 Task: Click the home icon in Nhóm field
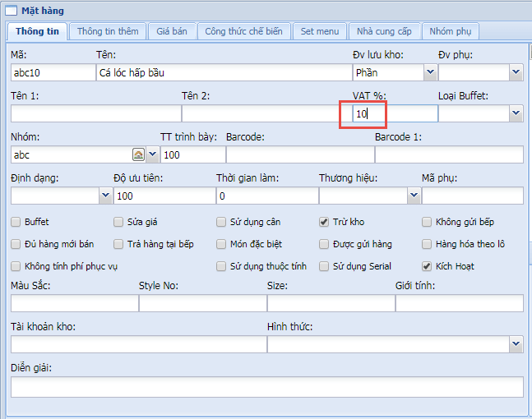[x=138, y=154]
